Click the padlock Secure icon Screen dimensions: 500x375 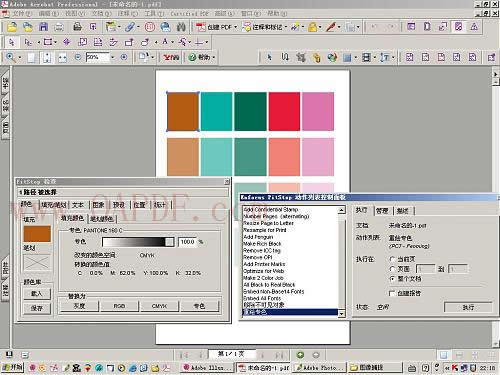pos(312,27)
